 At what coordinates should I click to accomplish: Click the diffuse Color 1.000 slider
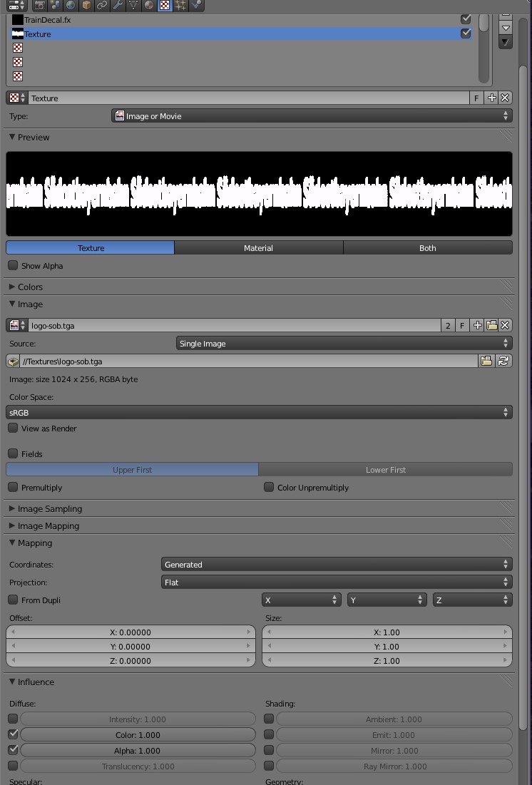point(138,735)
